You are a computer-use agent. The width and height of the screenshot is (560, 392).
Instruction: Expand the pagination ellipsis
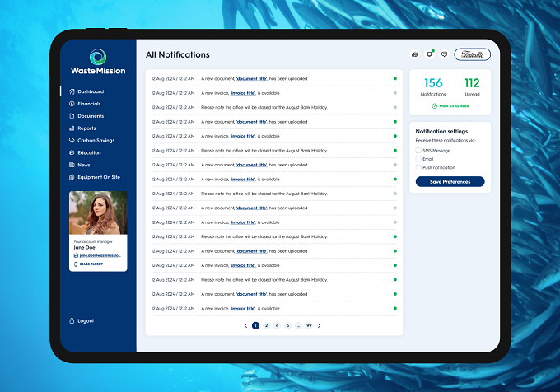coord(299,325)
